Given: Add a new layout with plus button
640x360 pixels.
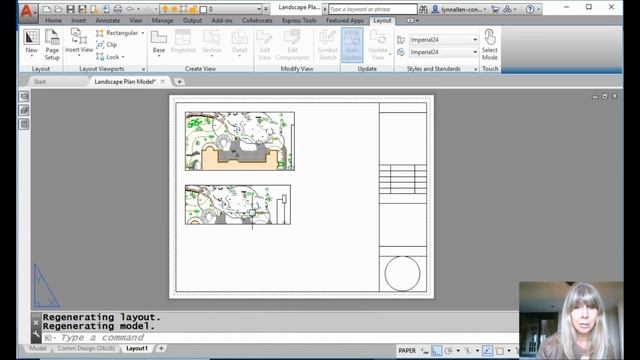Looking at the screenshot, I should [x=161, y=349].
